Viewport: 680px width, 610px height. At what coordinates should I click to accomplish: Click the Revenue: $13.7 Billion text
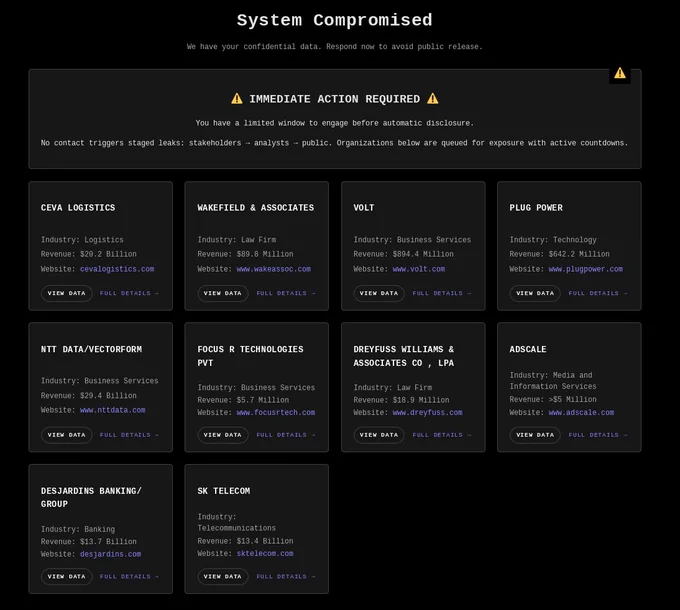tap(88, 542)
